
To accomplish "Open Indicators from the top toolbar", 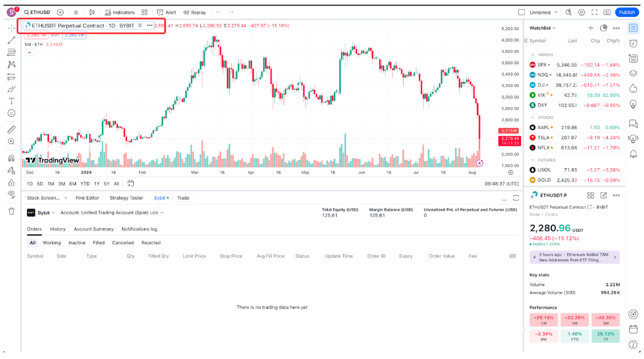I will 120,12.
